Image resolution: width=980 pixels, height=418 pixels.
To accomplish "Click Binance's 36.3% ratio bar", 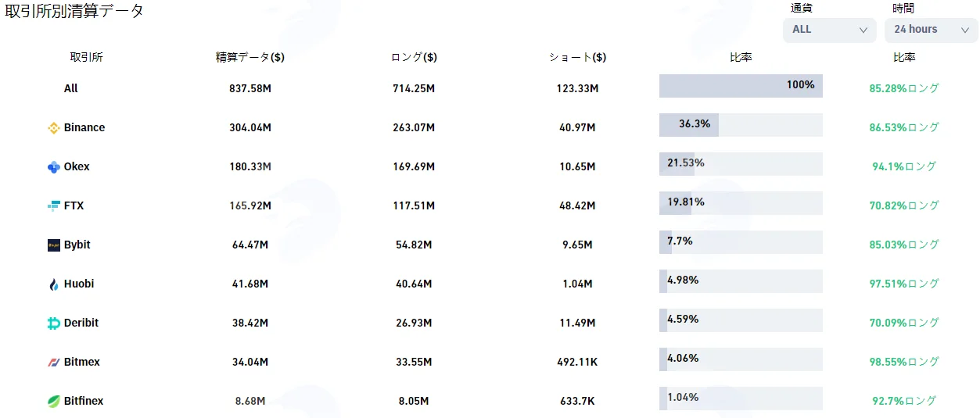I will 741,125.
